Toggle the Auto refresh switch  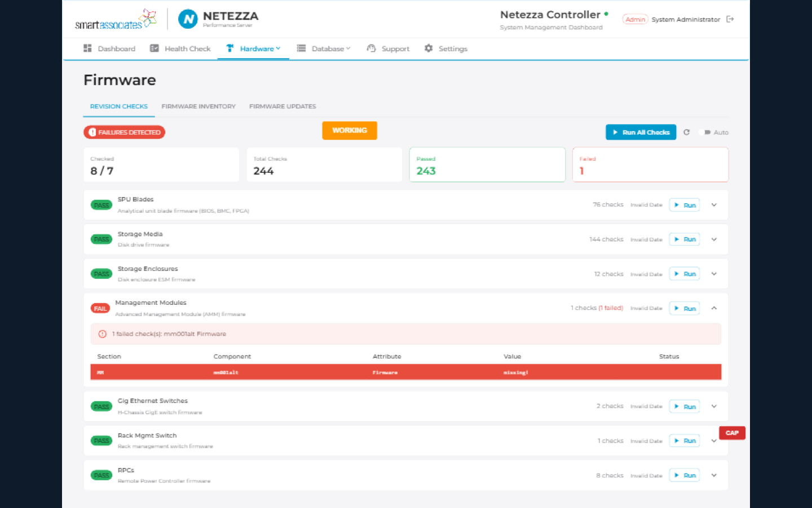pos(707,133)
